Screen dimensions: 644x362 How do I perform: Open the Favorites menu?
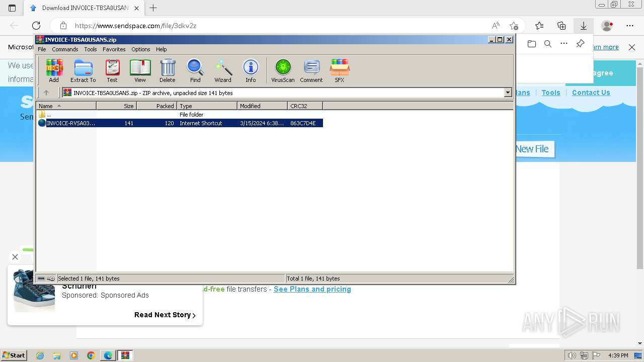click(114, 49)
